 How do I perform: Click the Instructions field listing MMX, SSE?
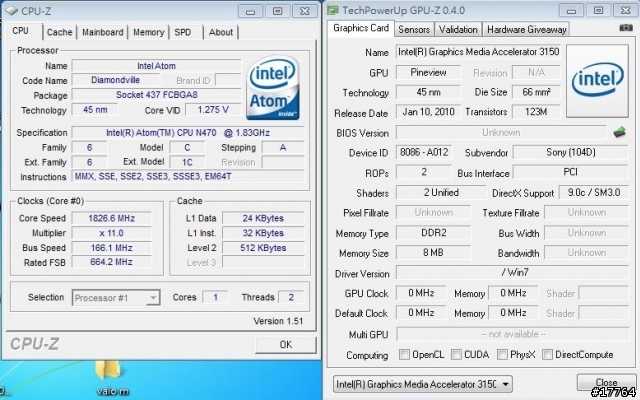click(188, 176)
